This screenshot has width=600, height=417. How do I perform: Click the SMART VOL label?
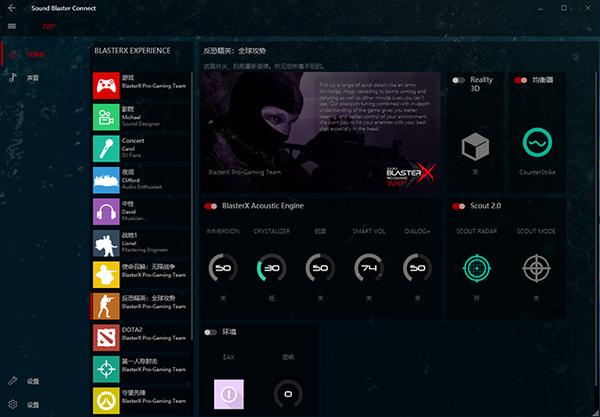[368, 231]
